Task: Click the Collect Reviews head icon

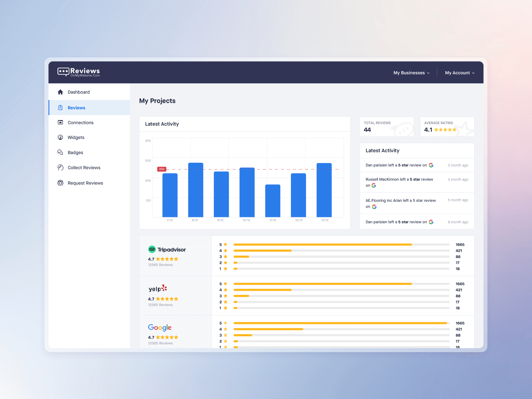Action: 60,167
